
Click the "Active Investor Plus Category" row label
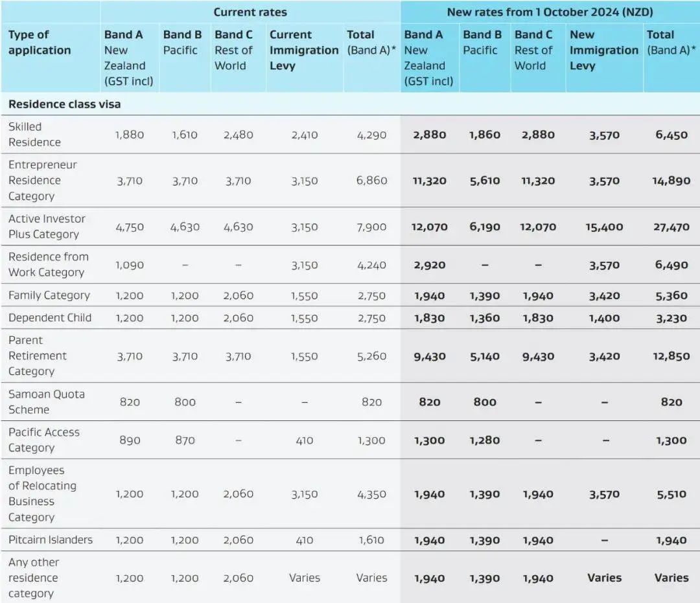pos(47,227)
